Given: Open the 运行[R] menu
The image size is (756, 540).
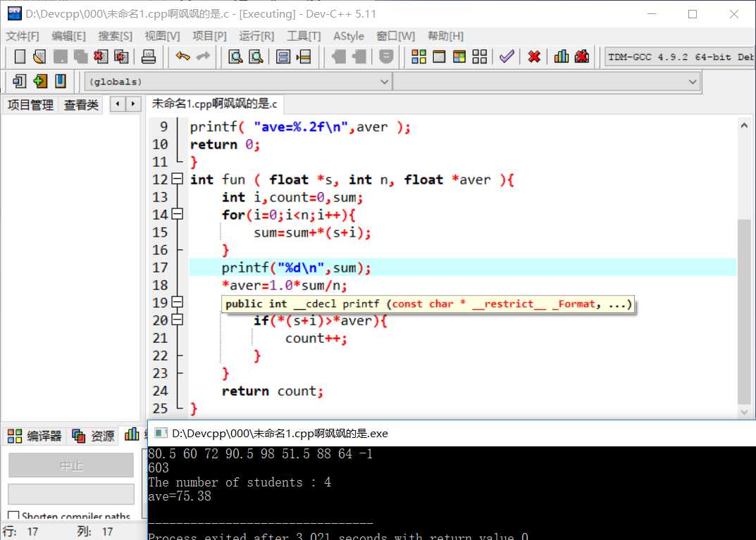Looking at the screenshot, I should (x=256, y=36).
